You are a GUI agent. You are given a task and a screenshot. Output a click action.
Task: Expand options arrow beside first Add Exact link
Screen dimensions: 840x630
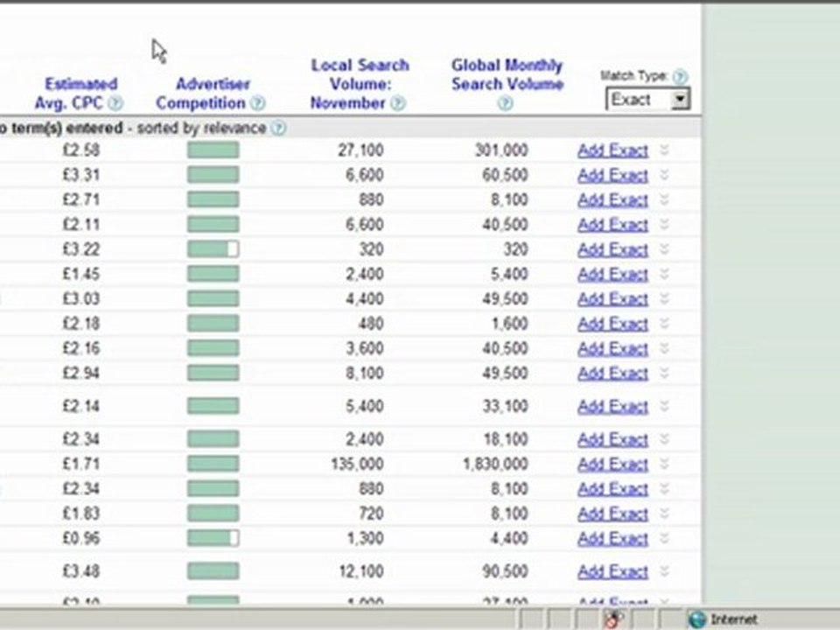(664, 150)
